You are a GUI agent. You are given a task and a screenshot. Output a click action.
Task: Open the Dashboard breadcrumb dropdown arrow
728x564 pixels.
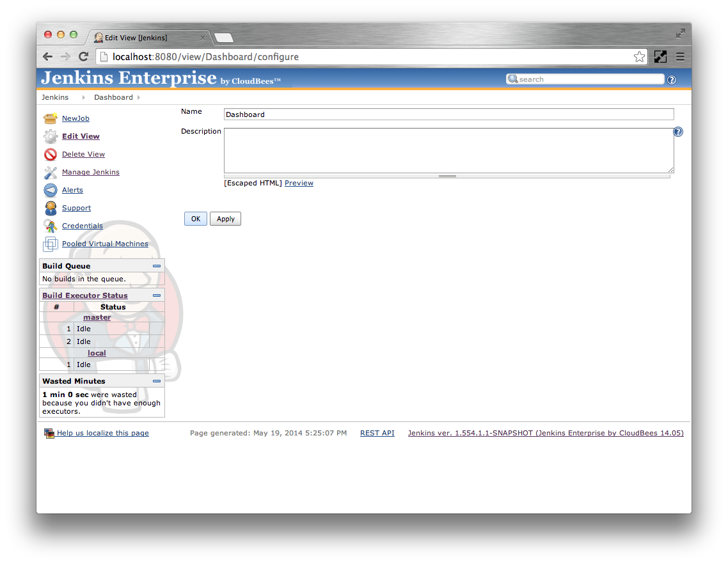[138, 97]
